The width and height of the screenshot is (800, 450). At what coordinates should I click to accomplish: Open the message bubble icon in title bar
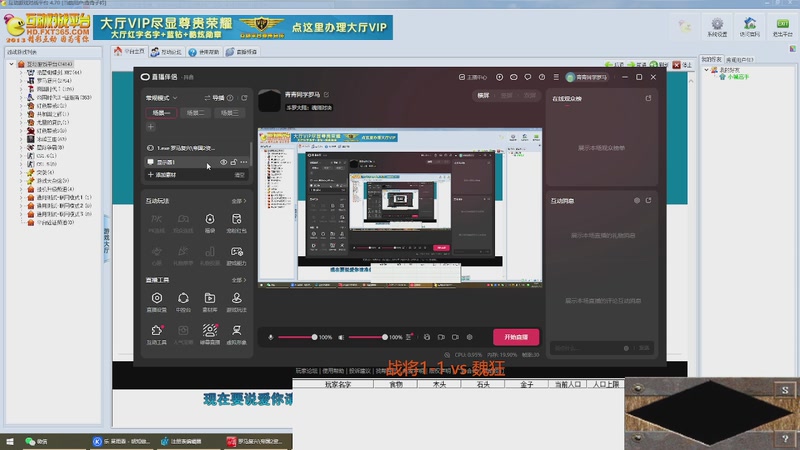pos(528,77)
